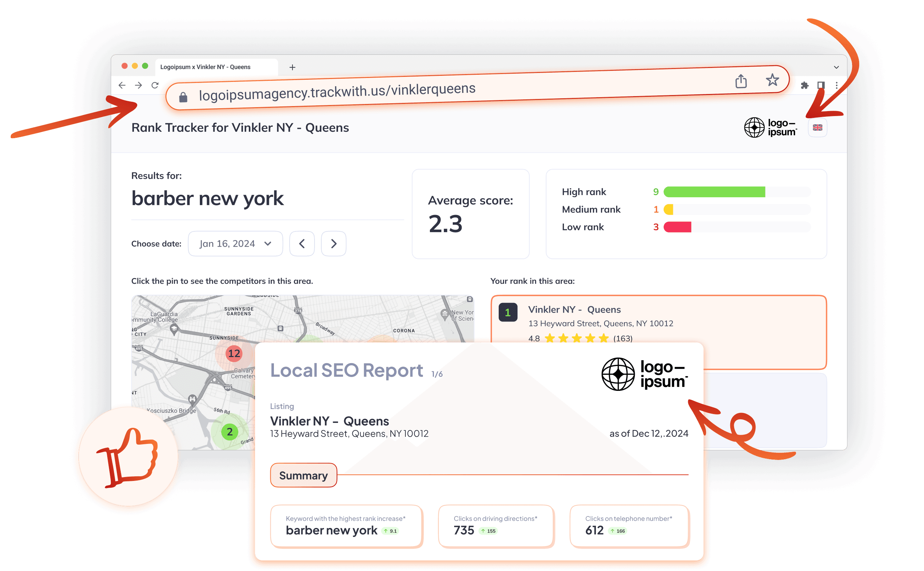Toggle the browser side panel icon
The image size is (924, 571).
(820, 85)
